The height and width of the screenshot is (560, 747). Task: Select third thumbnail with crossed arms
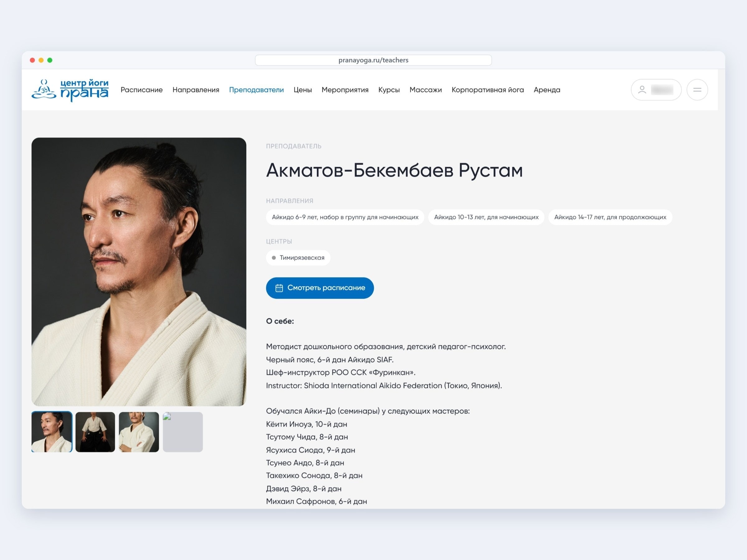[x=139, y=432]
